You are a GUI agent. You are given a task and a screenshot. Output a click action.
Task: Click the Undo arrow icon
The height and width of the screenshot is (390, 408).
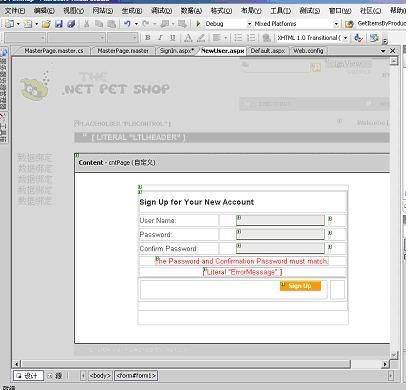pyautogui.click(x=127, y=24)
